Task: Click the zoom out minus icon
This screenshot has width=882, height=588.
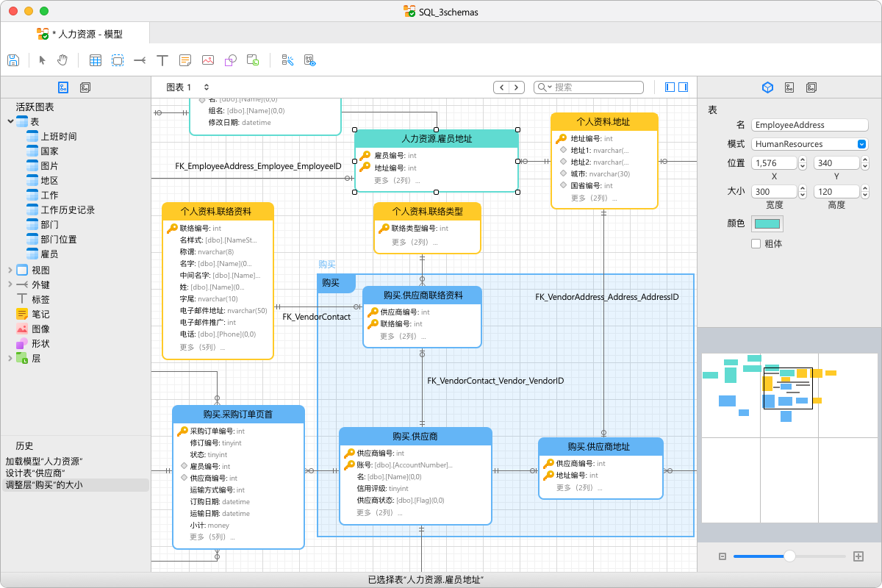Action: click(723, 556)
